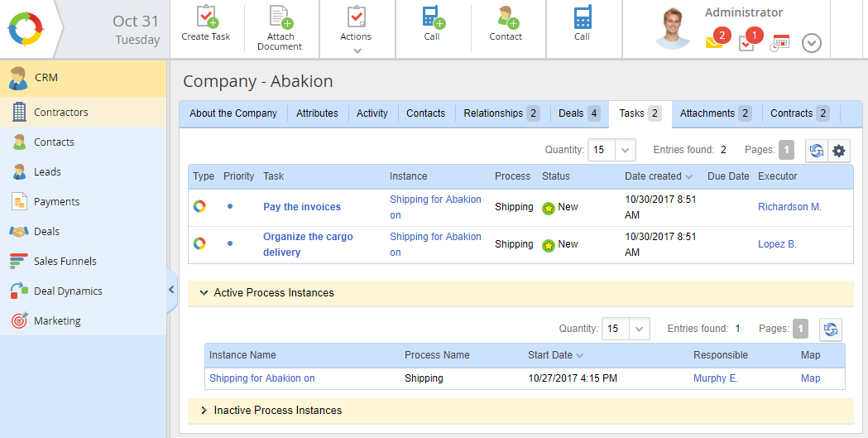This screenshot has height=438, width=868.
Task: Refresh the tasks table
Action: tap(817, 151)
